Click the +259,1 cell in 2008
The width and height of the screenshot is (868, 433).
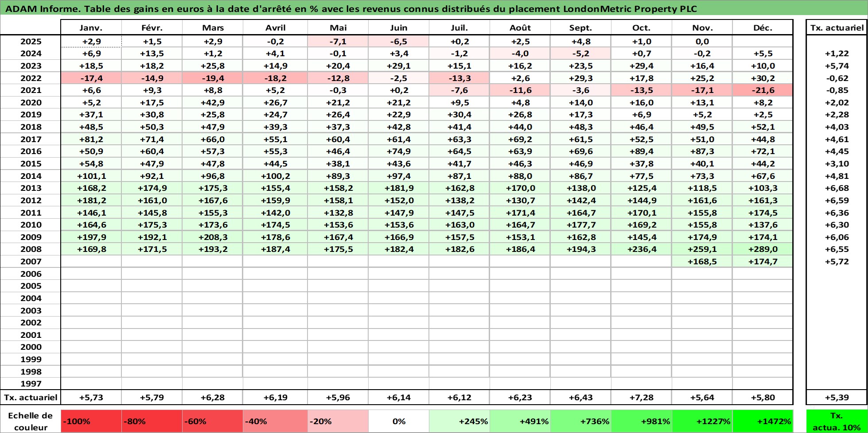coord(702,249)
